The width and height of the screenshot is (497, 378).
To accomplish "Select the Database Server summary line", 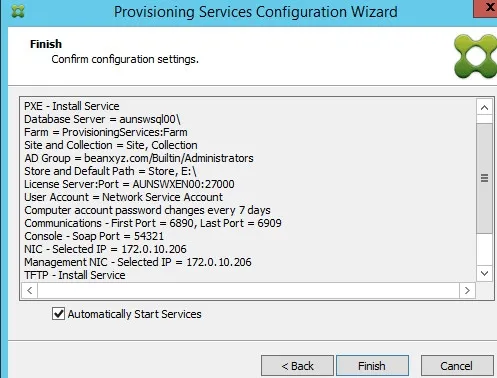I will 102,119.
